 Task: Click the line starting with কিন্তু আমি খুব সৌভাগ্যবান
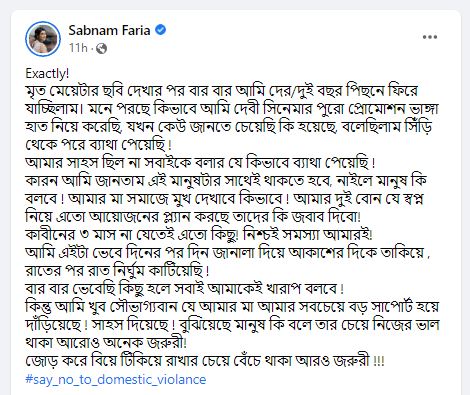[x=232, y=307]
